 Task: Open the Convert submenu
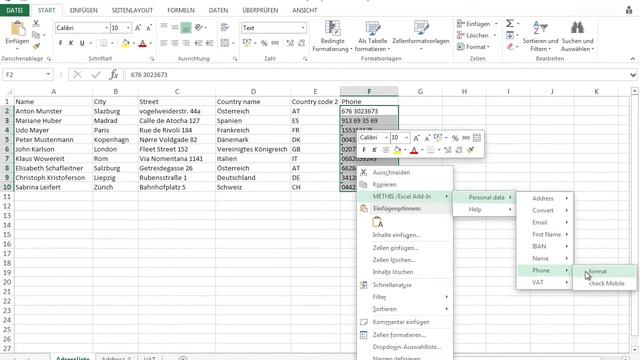click(545, 211)
